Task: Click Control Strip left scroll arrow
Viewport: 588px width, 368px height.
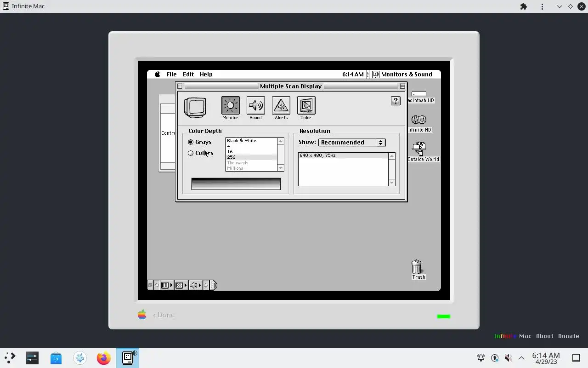Action: 157,285
